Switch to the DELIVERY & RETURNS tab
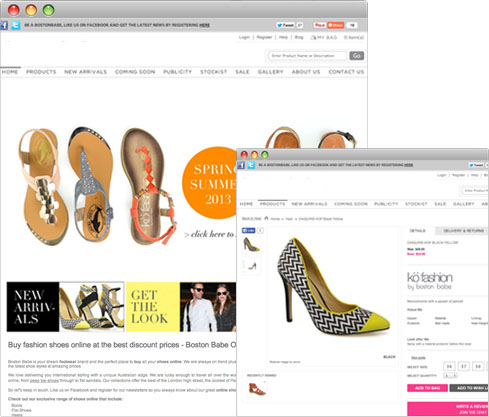 point(463,231)
